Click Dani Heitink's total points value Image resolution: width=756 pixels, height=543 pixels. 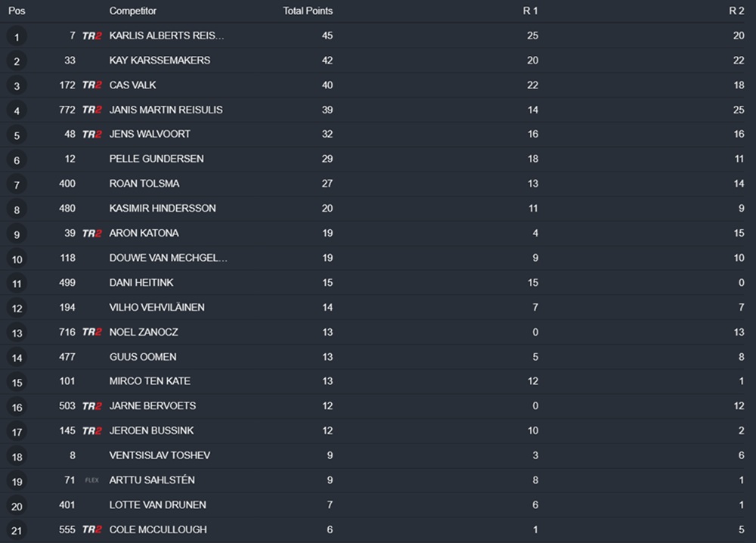[x=327, y=282]
